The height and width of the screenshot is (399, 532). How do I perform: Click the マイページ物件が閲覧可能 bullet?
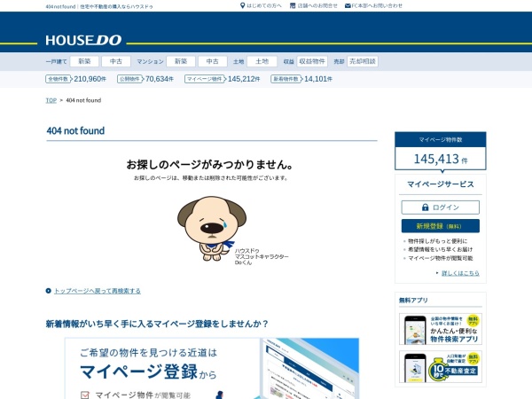click(441, 258)
